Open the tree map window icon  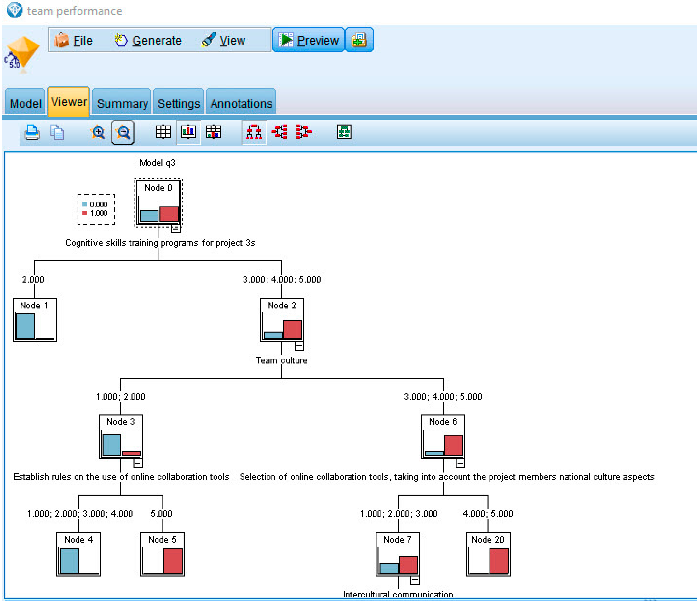point(344,132)
